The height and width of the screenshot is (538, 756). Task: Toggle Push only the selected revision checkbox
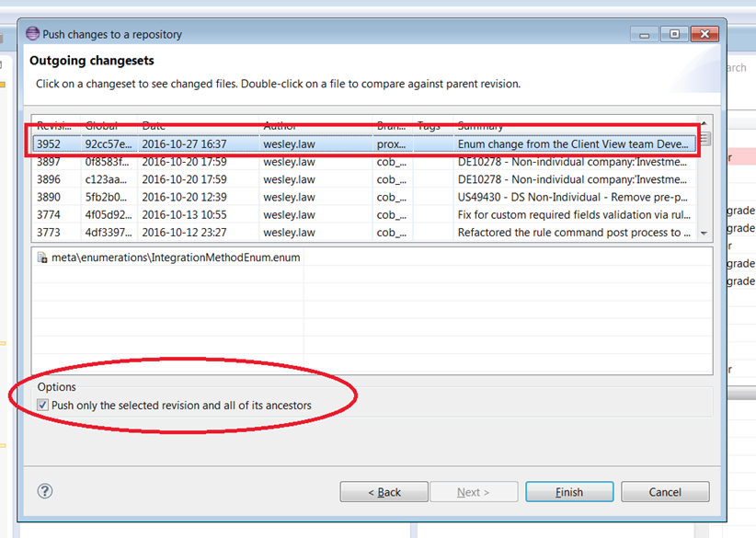[x=42, y=406]
